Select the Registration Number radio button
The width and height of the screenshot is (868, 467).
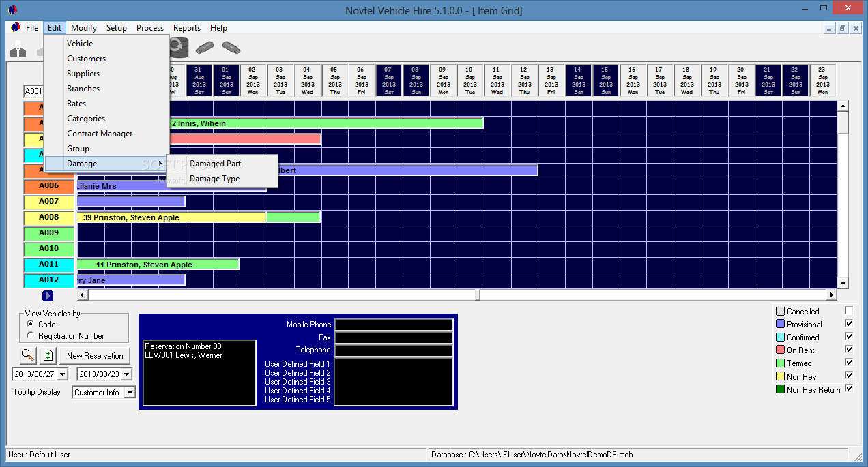(31, 336)
